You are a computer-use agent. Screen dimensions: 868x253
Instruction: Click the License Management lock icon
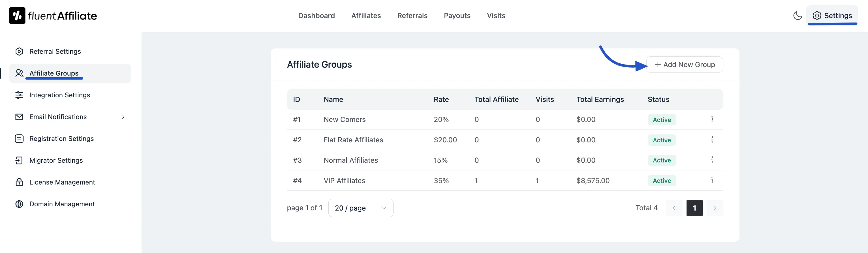[19, 182]
